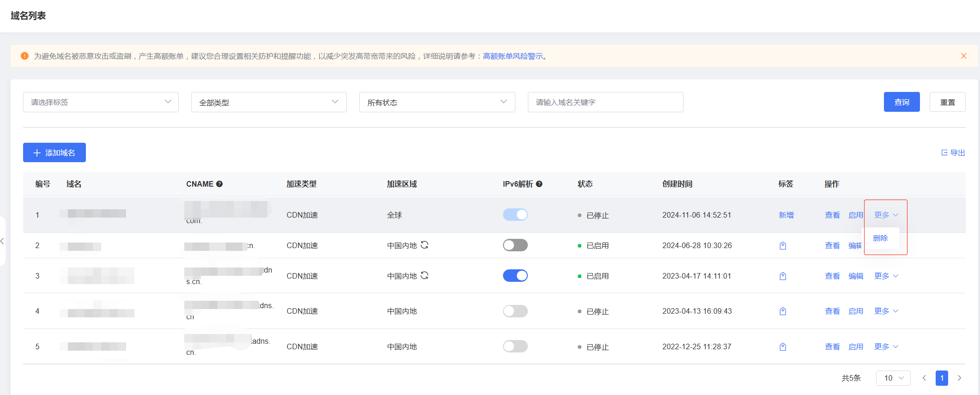Focus the 请输入域名关键字 search field
Screen dimensions: 980x395
pos(605,102)
